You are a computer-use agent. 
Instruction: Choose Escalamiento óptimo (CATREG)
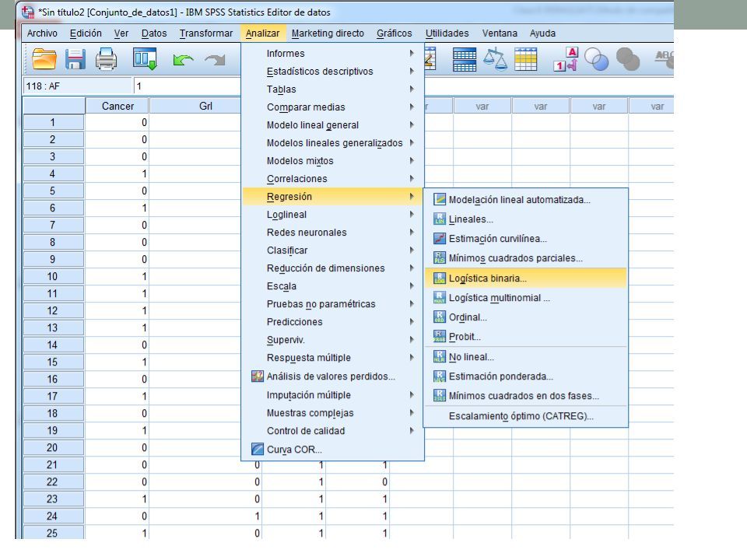525,415
